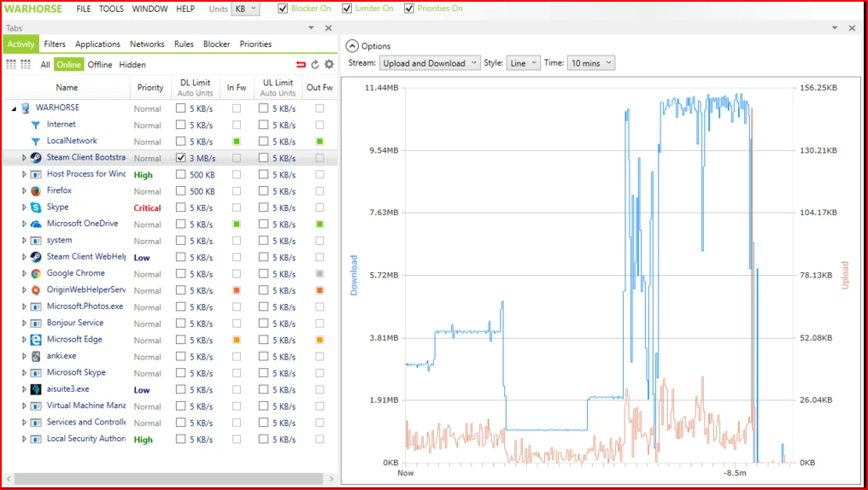868x490 pixels.
Task: Show Offline processes
Action: [x=100, y=65]
